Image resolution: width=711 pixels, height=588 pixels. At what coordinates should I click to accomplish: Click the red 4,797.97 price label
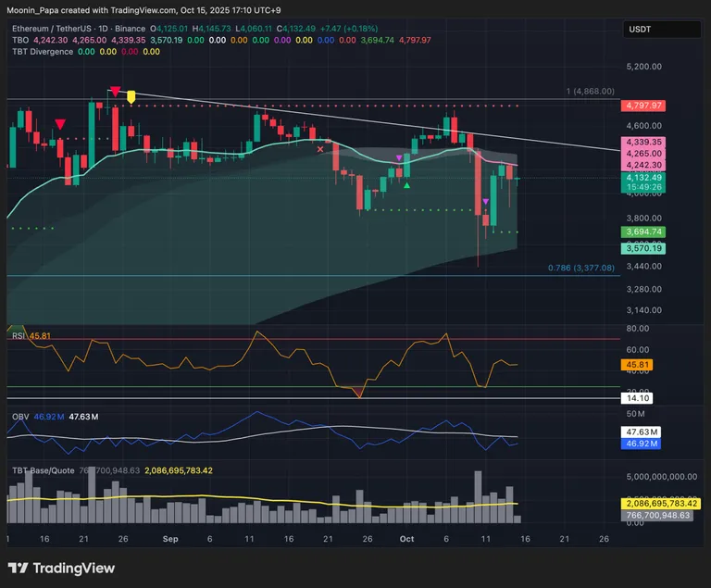point(643,106)
